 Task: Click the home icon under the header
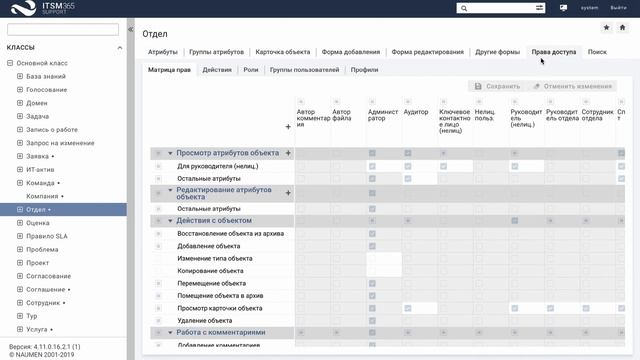click(x=622, y=27)
